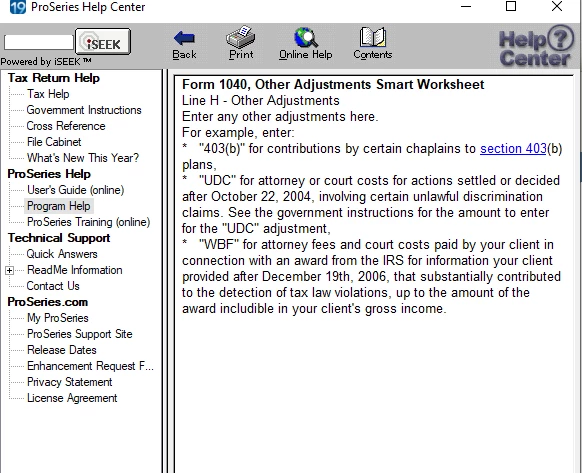Screen dimensions: 582x473
Task: Open Contact Us tree item
Action: pos(53,286)
